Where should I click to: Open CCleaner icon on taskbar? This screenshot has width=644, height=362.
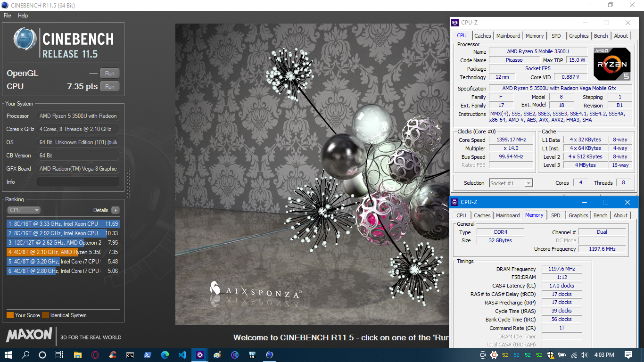click(x=112, y=355)
